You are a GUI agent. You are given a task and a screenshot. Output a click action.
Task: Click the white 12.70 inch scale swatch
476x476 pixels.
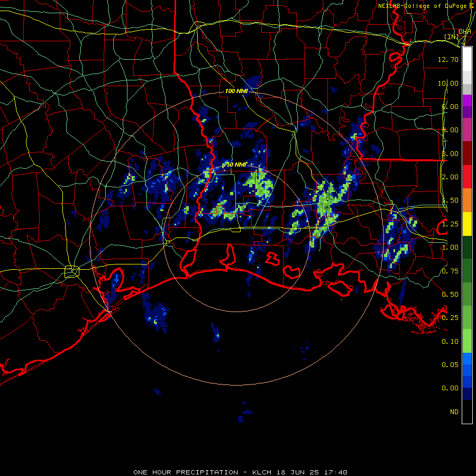pyautogui.click(x=467, y=59)
